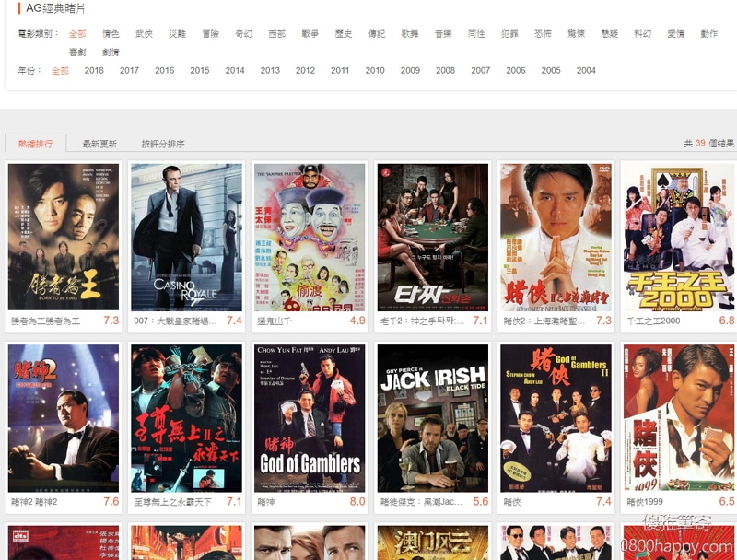Viewport: 737px width, 560px height.
Task: Open the Jack Irish Black Tide poster
Action: (x=433, y=418)
